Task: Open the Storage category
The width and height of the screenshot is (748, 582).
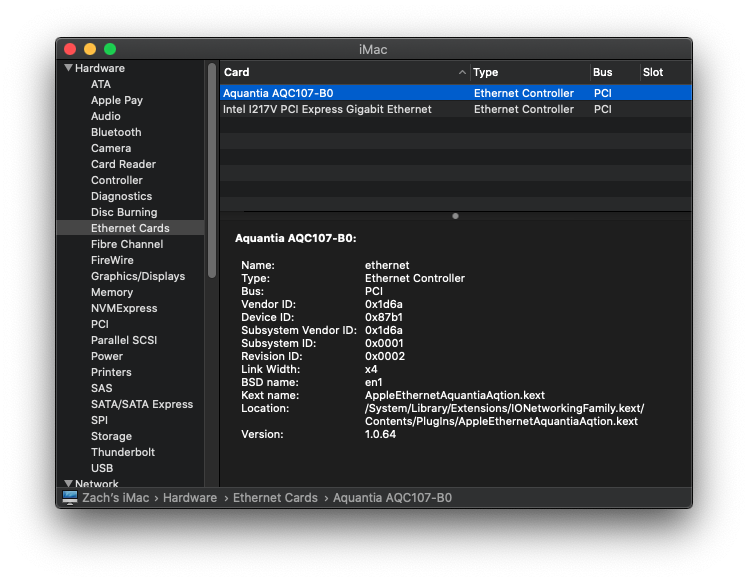Action: click(111, 436)
